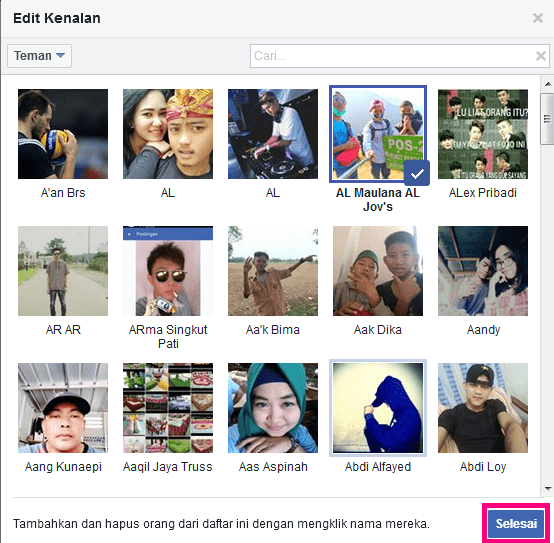Select Aaqil Jaya Truss profile photo

click(x=168, y=408)
